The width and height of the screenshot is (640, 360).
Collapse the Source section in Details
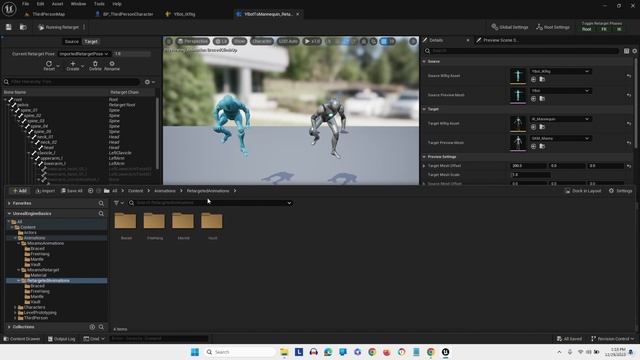[424, 62]
